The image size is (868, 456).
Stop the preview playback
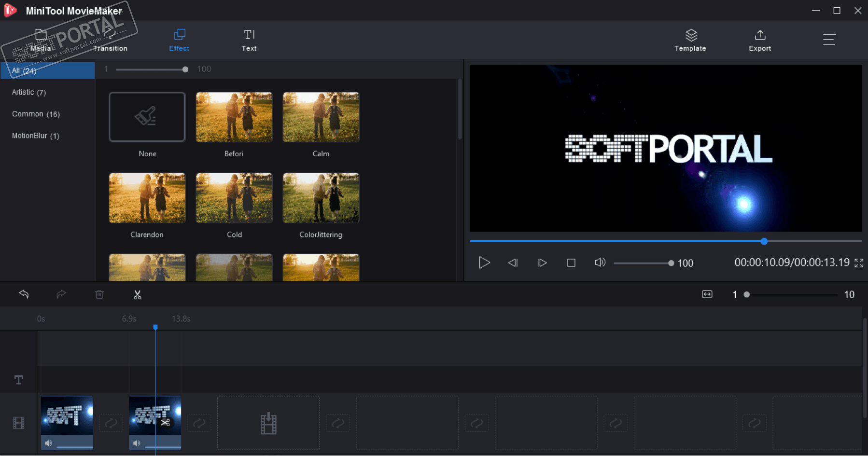point(571,263)
